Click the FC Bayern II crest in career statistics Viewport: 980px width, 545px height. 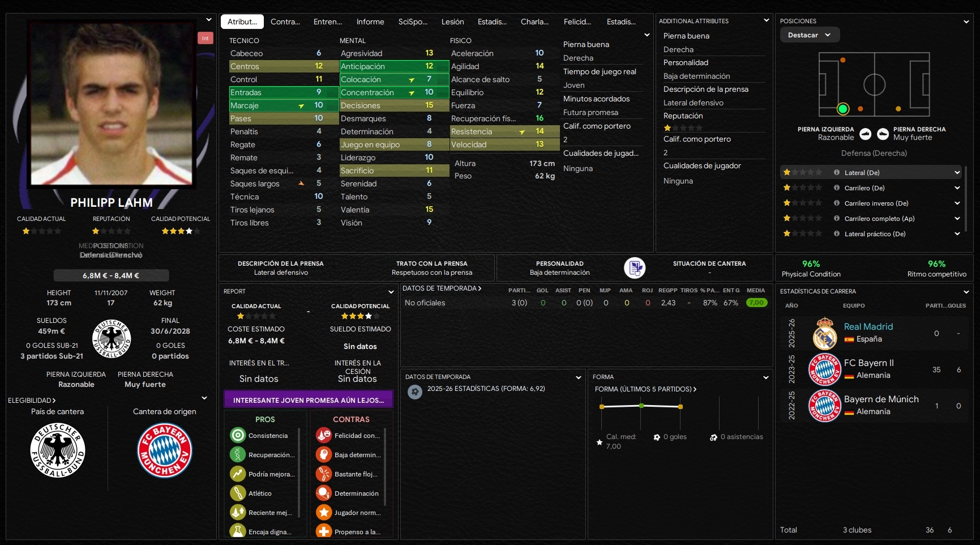click(x=825, y=369)
